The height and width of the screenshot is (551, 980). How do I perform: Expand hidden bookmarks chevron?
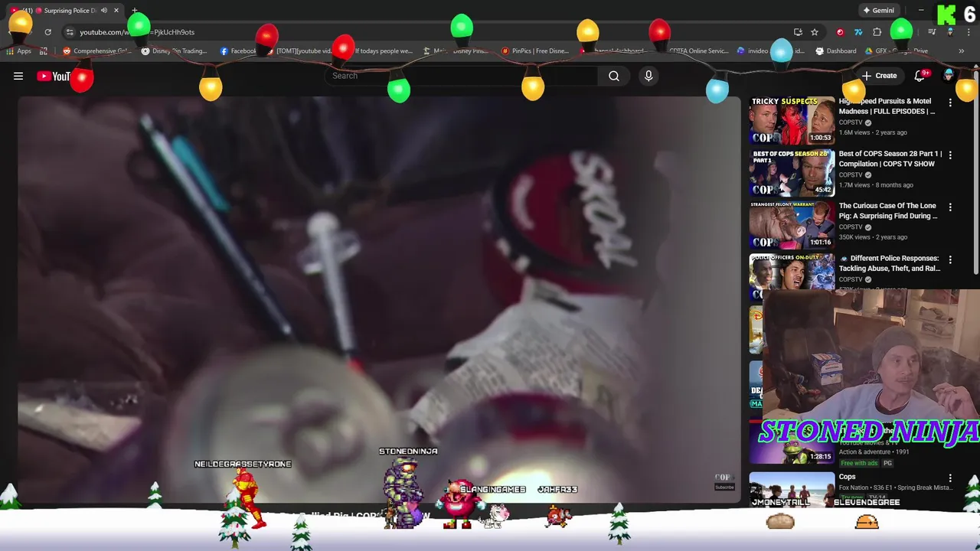961,51
